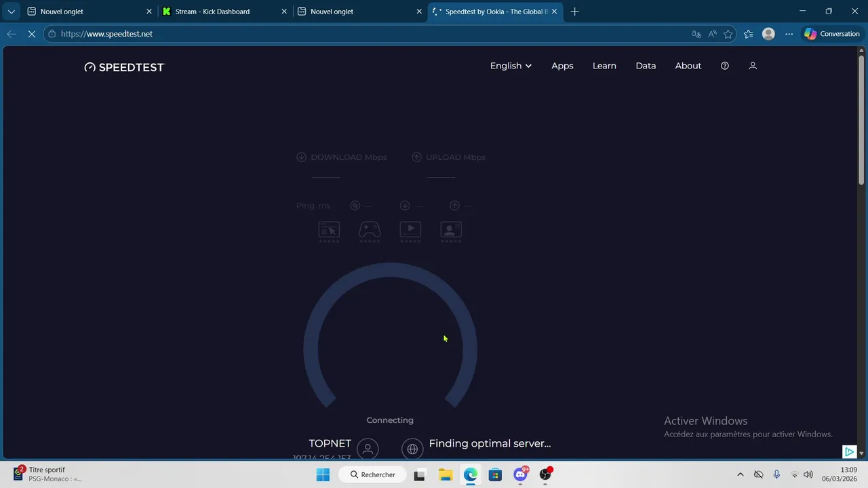The width and height of the screenshot is (868, 488).
Task: Open Discord from the taskbar
Action: [x=521, y=474]
